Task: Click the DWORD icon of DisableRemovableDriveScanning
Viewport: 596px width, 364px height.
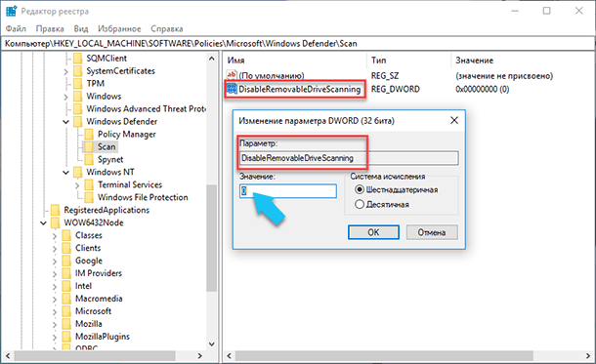Action: tap(232, 89)
